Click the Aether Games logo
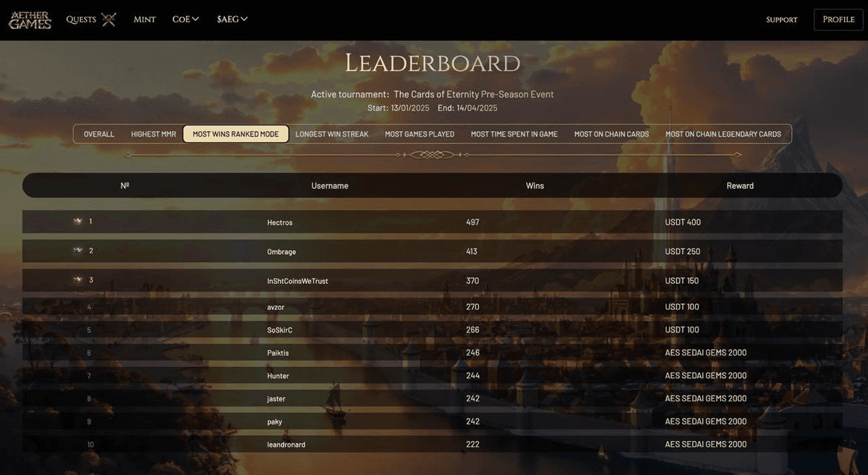 click(30, 20)
